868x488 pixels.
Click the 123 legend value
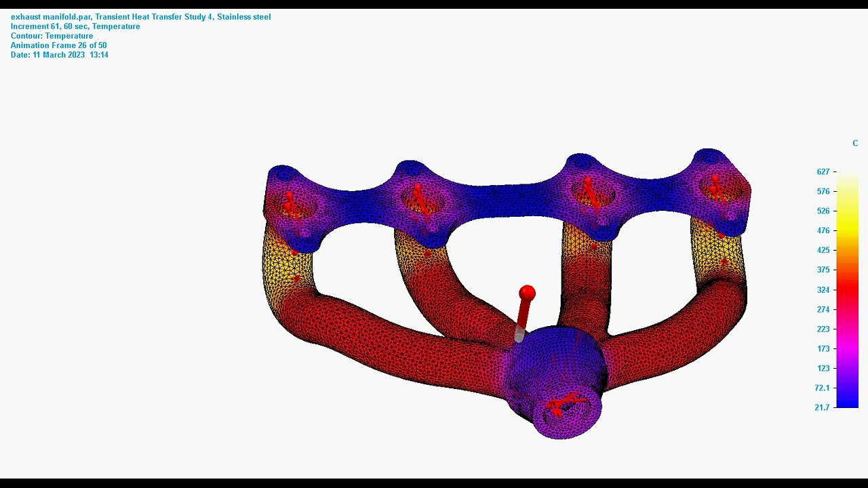[823, 369]
